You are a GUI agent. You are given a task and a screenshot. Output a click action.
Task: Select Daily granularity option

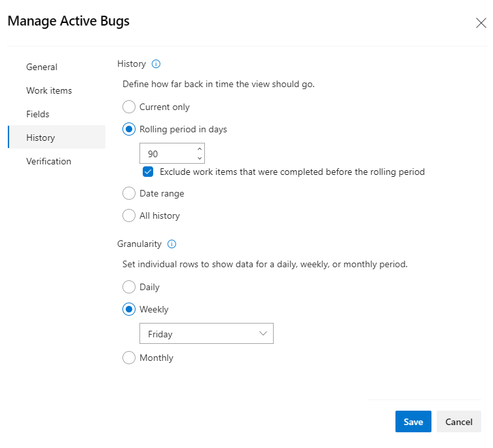(129, 287)
